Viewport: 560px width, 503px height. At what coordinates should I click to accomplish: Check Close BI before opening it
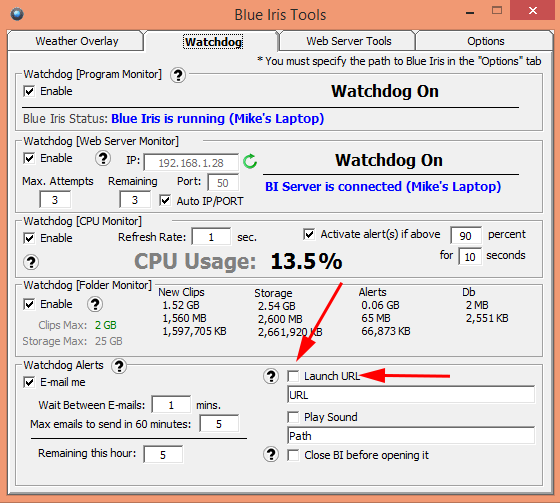(293, 455)
